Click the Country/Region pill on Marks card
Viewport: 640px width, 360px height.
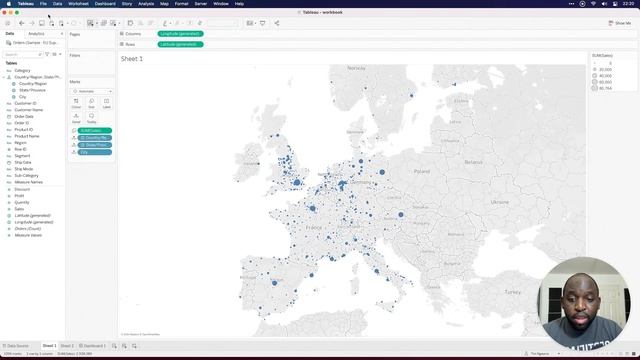click(95, 138)
